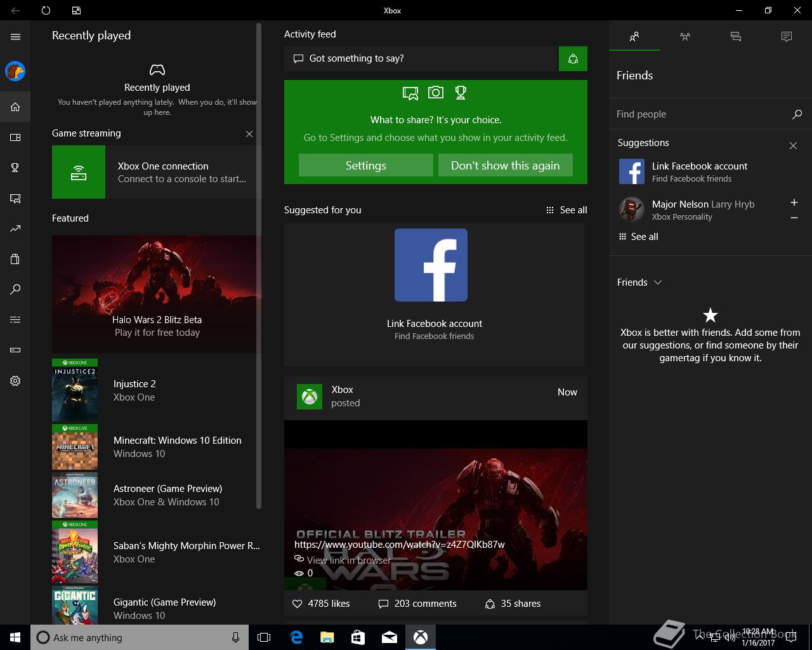The height and width of the screenshot is (650, 812).
Task: Remove Major Nelson suggestion with minus icon
Action: [794, 218]
